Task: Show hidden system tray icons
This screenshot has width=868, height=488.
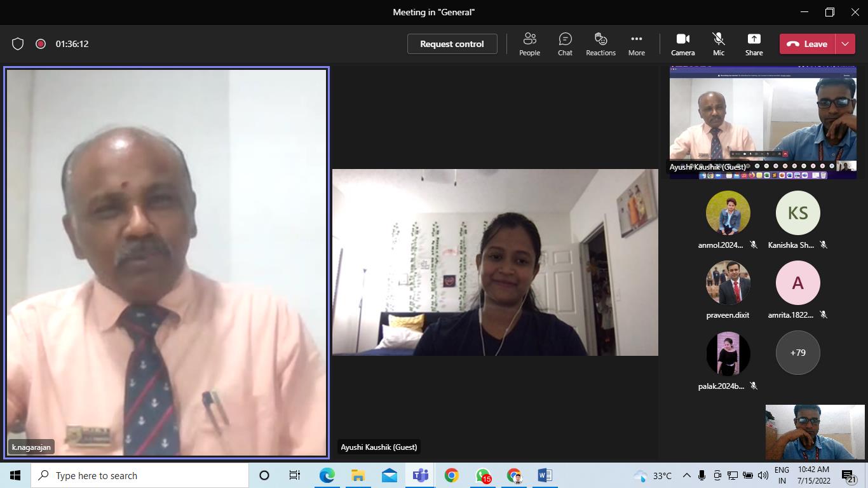Action: 686,475
